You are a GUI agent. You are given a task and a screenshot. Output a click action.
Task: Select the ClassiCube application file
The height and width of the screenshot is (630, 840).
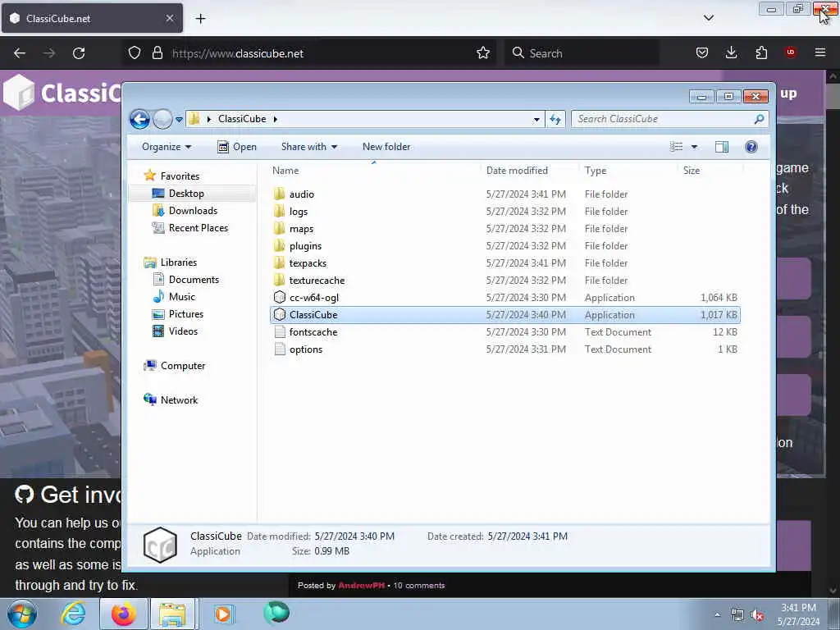(505, 314)
